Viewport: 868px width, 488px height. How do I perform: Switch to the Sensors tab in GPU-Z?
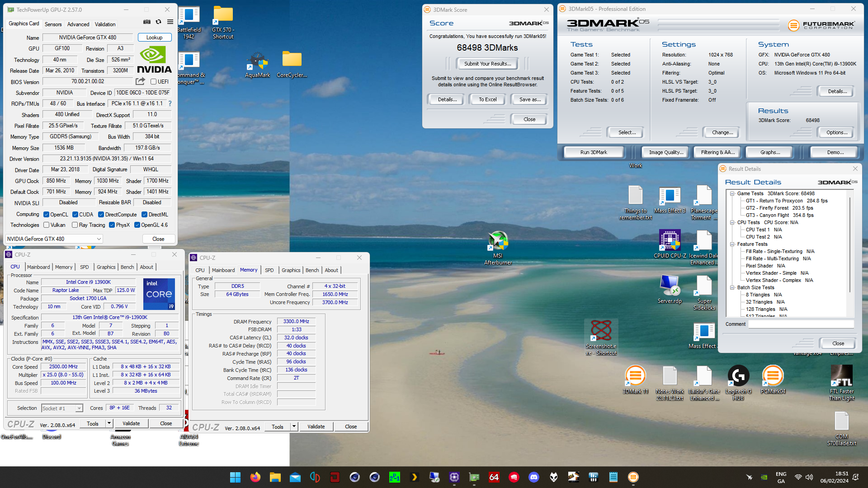coord(53,24)
